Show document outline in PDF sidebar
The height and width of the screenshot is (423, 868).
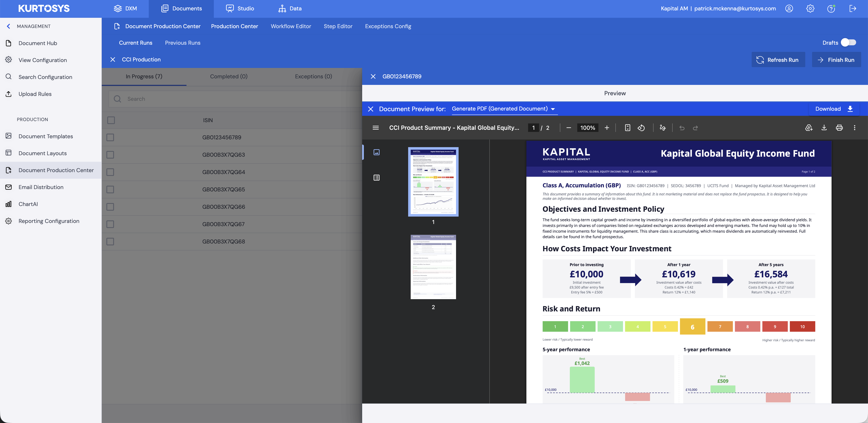(377, 178)
